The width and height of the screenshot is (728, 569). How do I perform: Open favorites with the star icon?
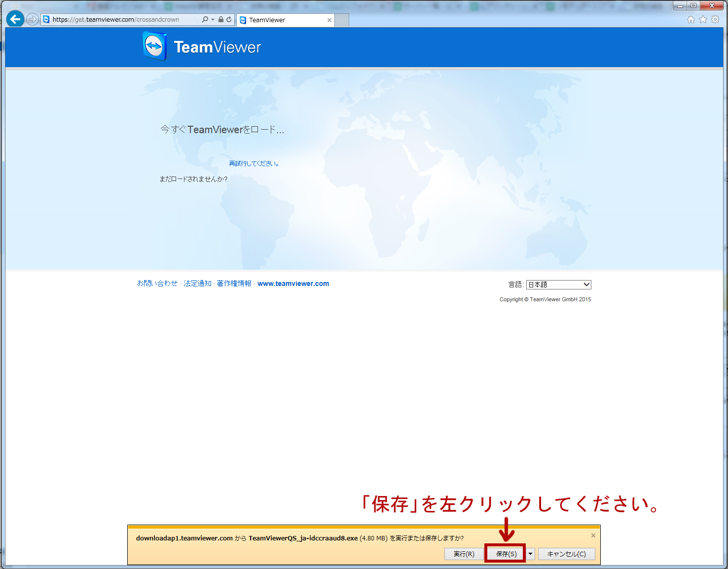click(x=703, y=19)
